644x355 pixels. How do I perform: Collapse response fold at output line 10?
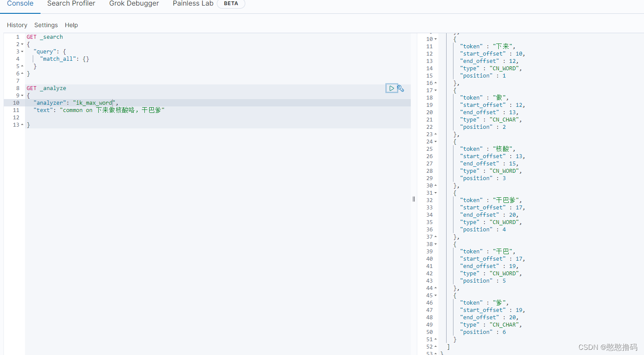435,39
